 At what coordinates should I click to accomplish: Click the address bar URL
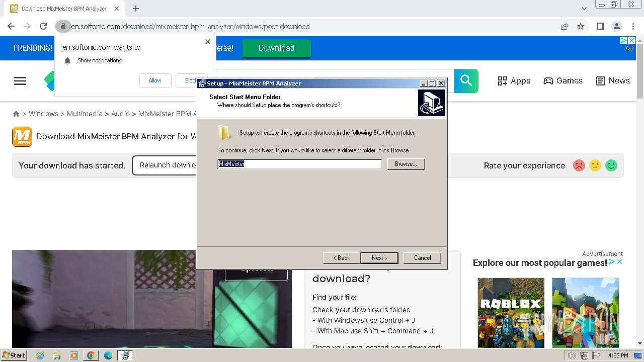coord(190,27)
